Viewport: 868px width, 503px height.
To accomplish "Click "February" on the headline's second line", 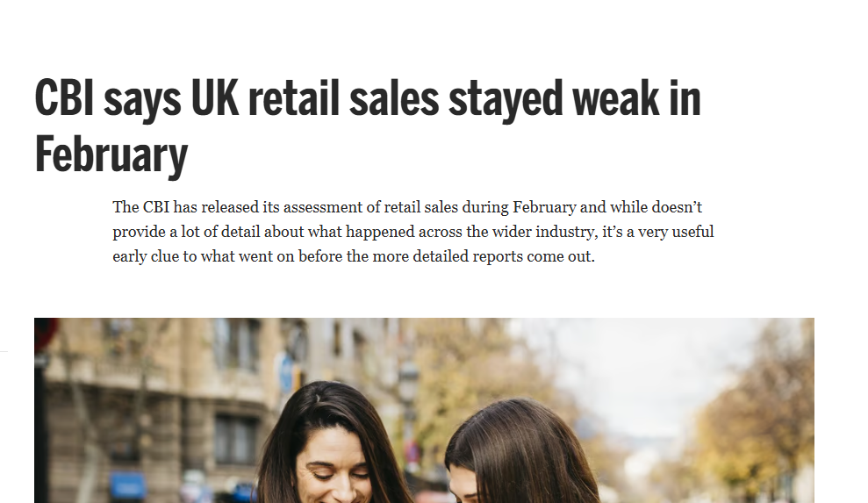I will (x=111, y=154).
